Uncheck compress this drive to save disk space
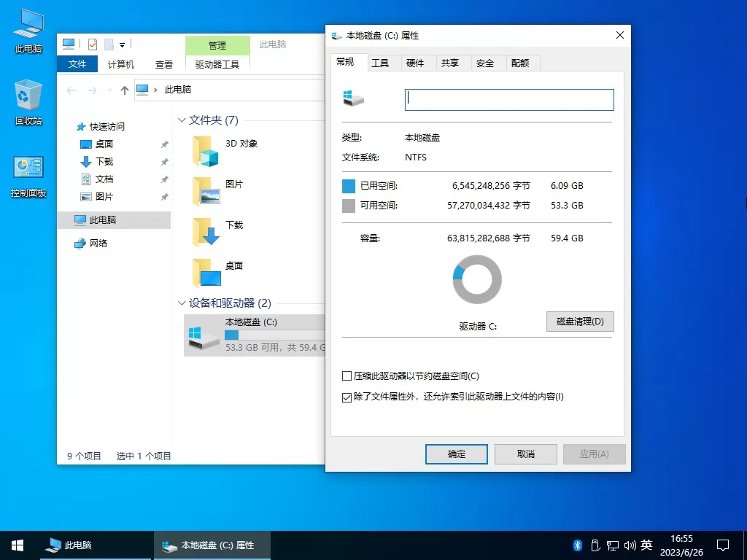This screenshot has width=747, height=560. click(x=347, y=376)
